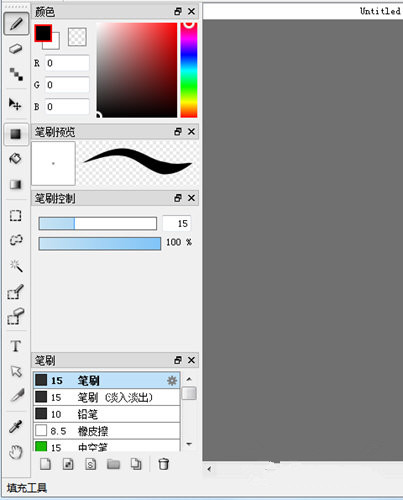403x500 pixels.
Task: Select the 橡皮擦 brush preset
Action: pyautogui.click(x=107, y=431)
